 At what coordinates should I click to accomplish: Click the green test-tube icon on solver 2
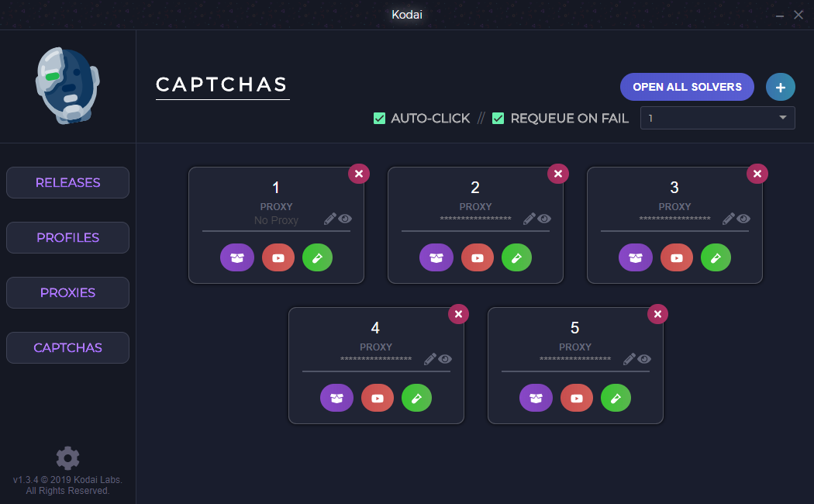click(516, 257)
